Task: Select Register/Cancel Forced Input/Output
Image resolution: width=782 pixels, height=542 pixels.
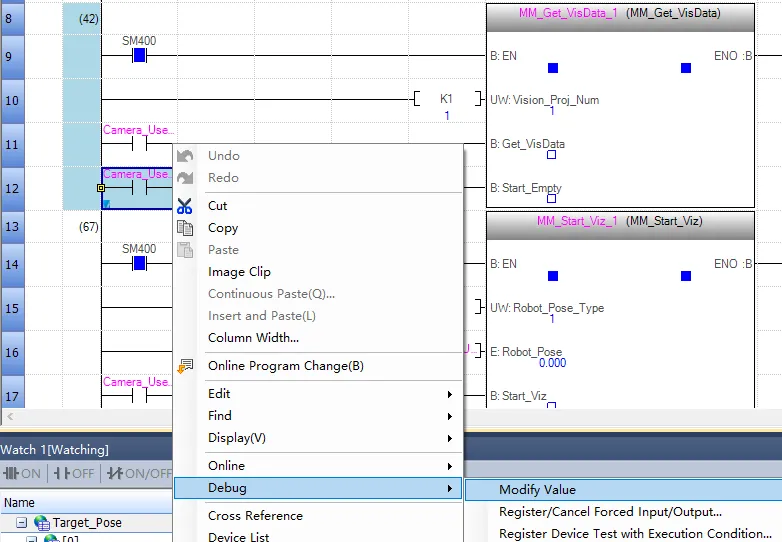Action: pos(610,512)
